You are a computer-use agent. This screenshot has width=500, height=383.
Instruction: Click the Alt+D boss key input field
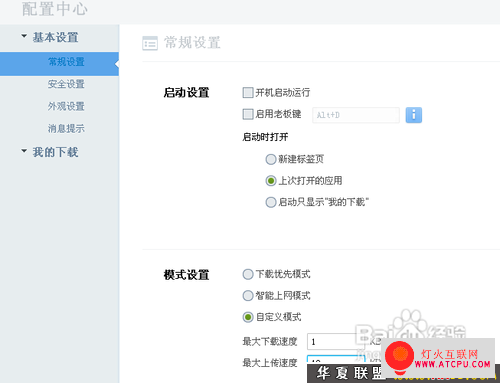pyautogui.click(x=356, y=115)
